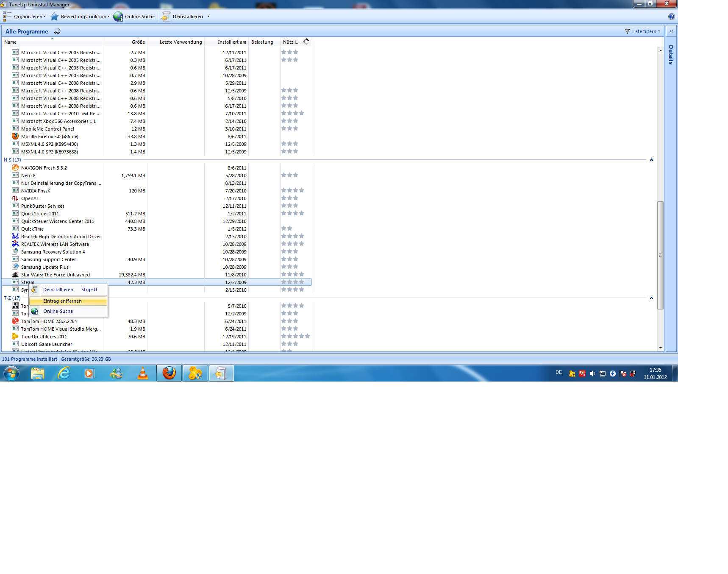
Task: Select QuickSteuer 2011 in the list
Action: (40, 214)
